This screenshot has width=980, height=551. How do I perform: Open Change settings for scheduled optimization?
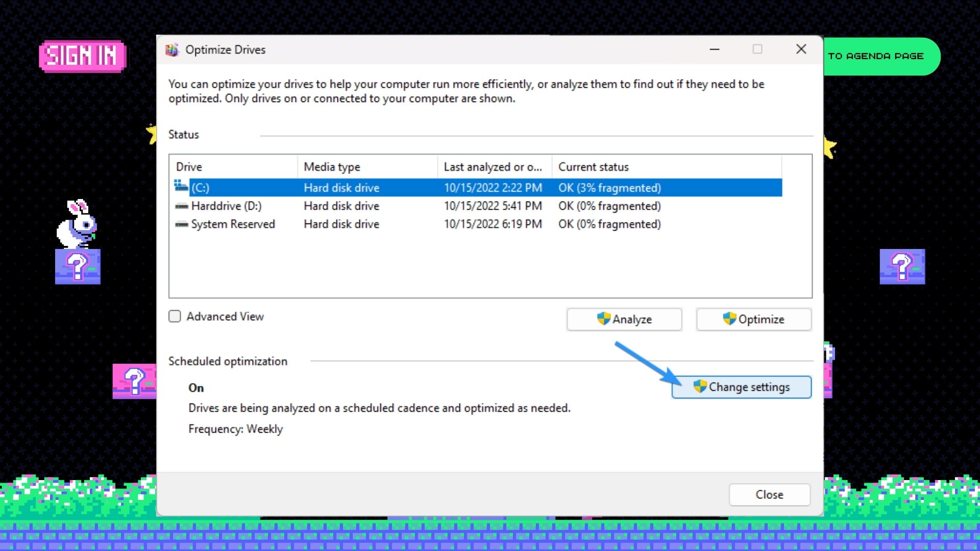pyautogui.click(x=742, y=387)
